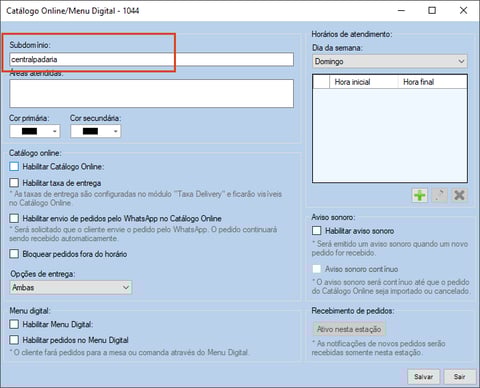The height and width of the screenshot is (388, 480).
Task: Open the Cor primária color picker
Action: click(x=35, y=131)
